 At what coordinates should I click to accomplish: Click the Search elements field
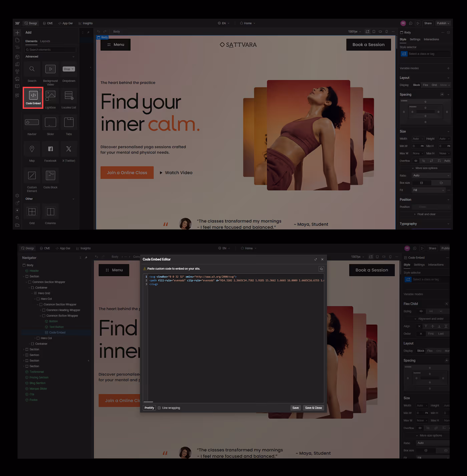(50, 50)
